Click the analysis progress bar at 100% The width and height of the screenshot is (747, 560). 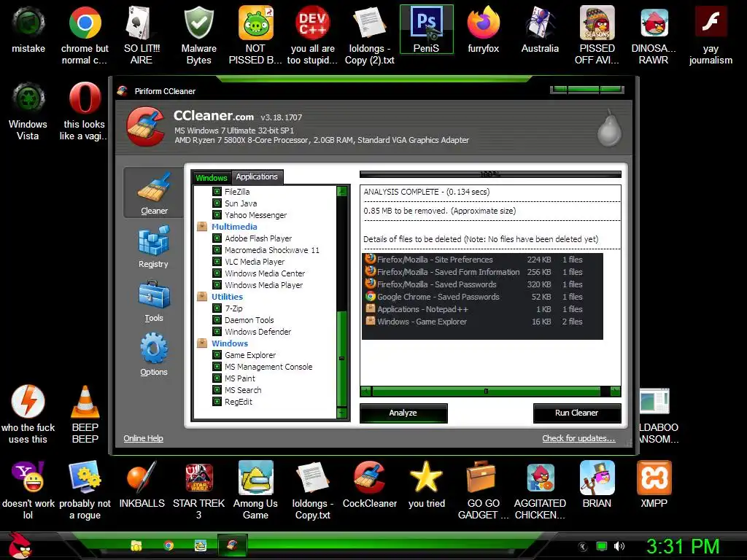[x=490, y=174]
